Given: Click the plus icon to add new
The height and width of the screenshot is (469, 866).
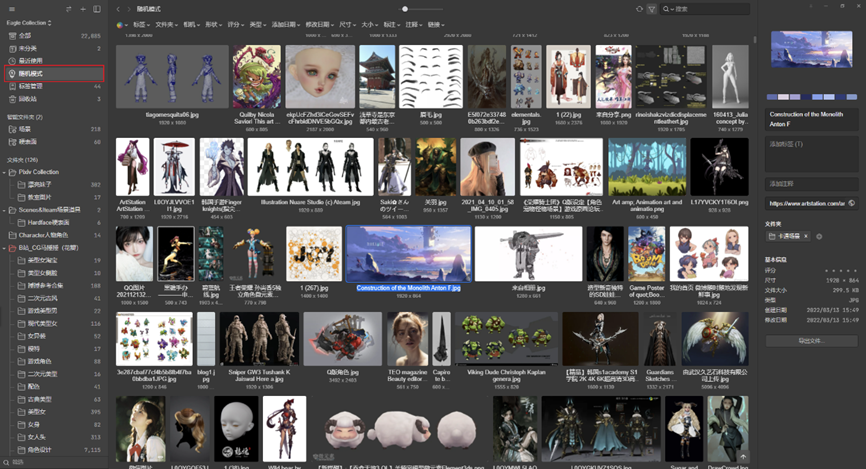Looking at the screenshot, I should click(83, 9).
